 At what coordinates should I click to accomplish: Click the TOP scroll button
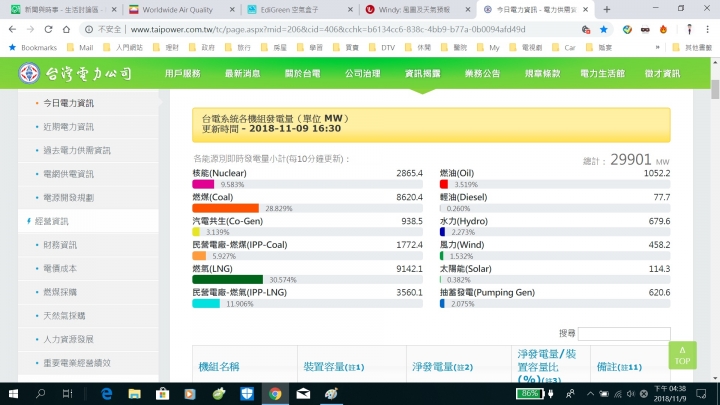click(682, 355)
